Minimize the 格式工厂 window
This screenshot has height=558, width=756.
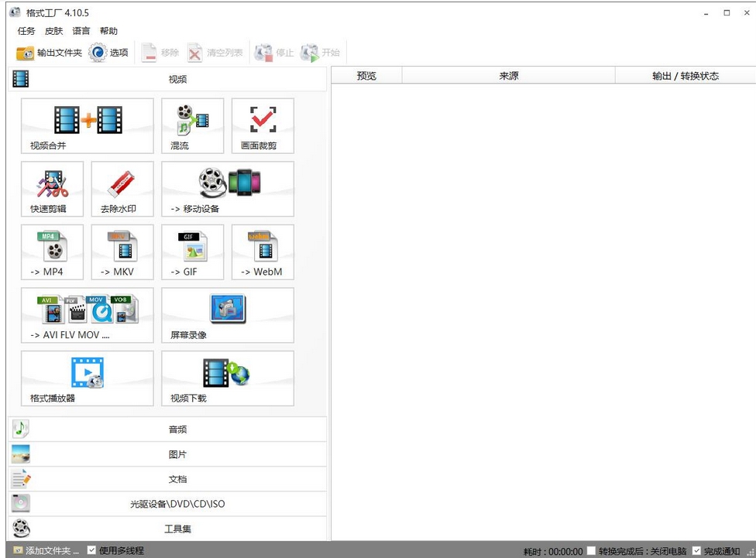coord(706,13)
